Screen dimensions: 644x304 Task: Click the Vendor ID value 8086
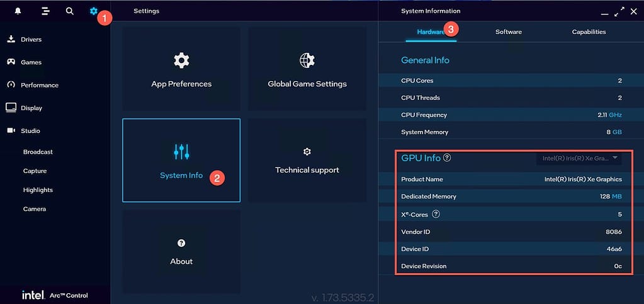[x=614, y=232]
